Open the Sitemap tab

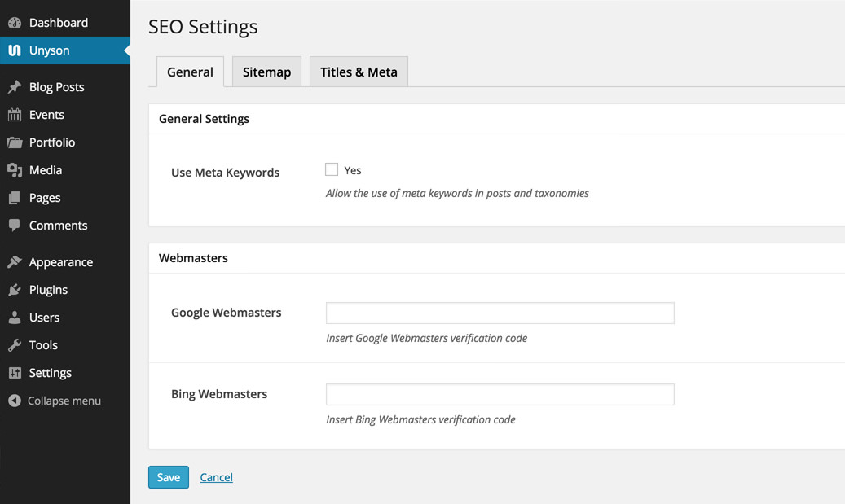pyautogui.click(x=266, y=72)
